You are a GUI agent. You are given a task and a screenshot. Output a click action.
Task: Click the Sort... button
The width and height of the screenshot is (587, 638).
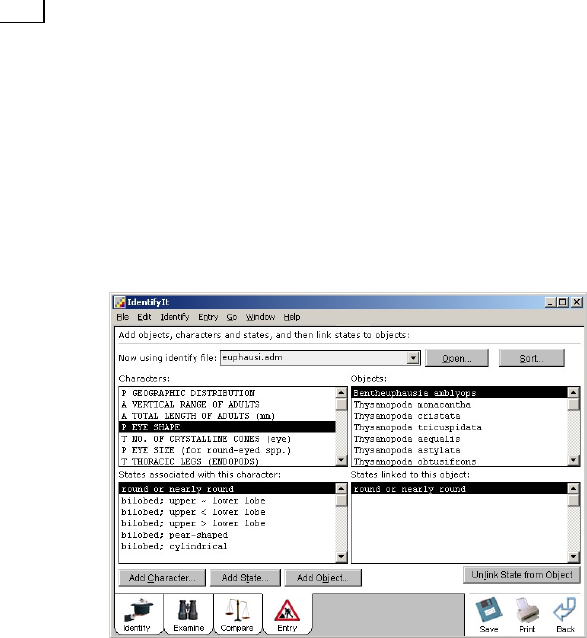pyautogui.click(x=531, y=358)
